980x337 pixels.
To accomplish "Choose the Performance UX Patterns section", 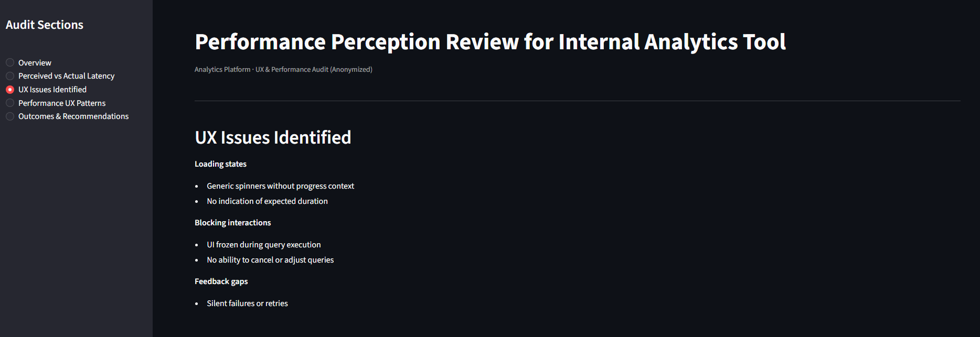I will point(10,103).
